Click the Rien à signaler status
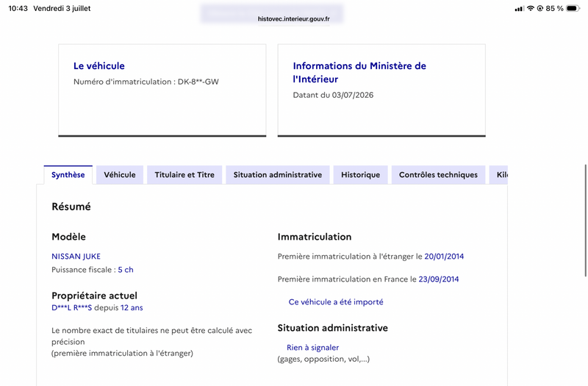This screenshot has height=386, width=588. tap(313, 348)
